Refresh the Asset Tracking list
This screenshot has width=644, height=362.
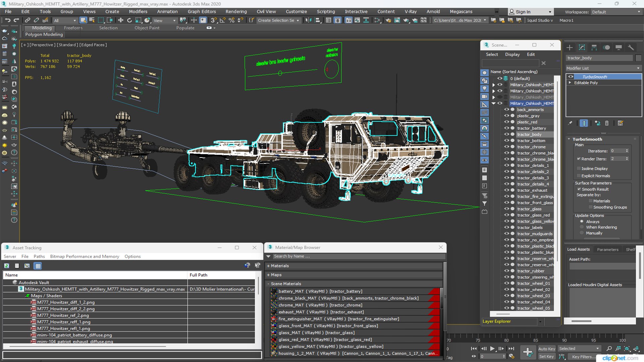tap(7, 266)
